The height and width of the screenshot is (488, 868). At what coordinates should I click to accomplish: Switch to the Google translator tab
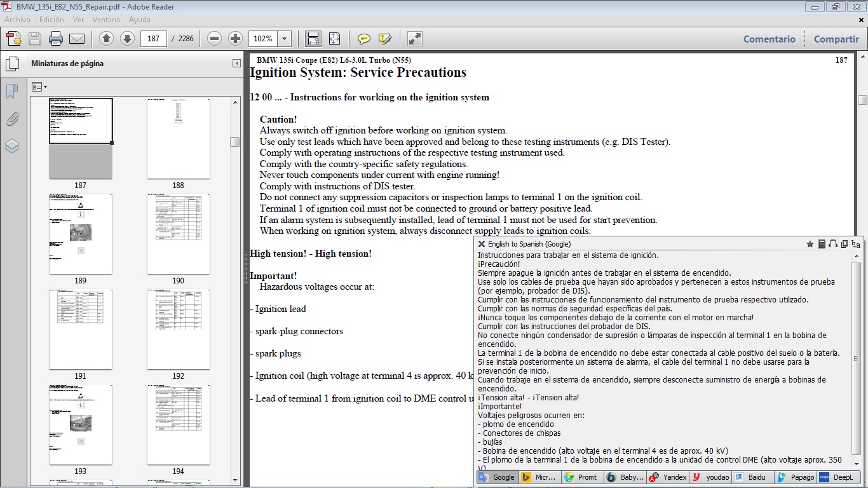pyautogui.click(x=497, y=477)
